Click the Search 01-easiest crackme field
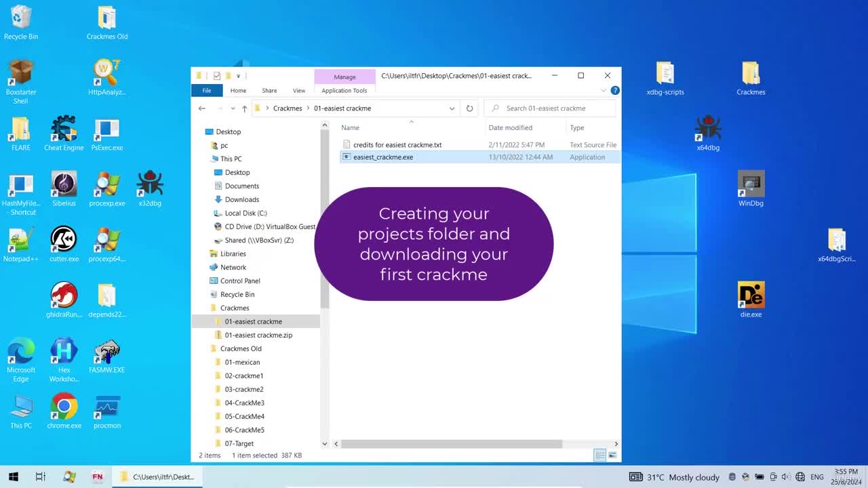This screenshot has width=868, height=488. (x=550, y=108)
